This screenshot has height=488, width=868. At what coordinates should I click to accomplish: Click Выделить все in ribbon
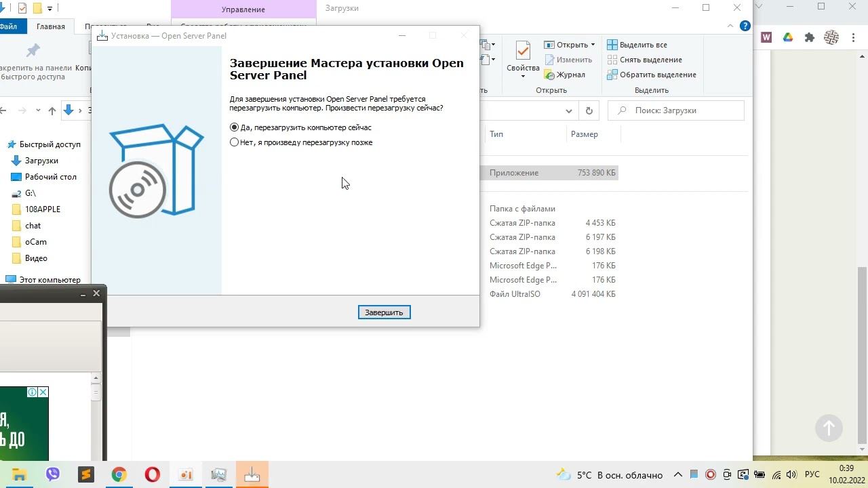tap(637, 45)
